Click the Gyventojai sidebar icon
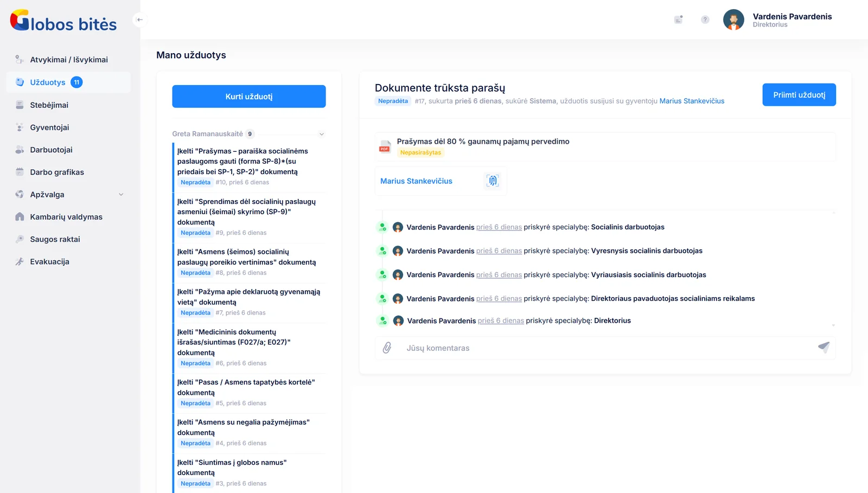The width and height of the screenshot is (868, 493). (x=20, y=127)
